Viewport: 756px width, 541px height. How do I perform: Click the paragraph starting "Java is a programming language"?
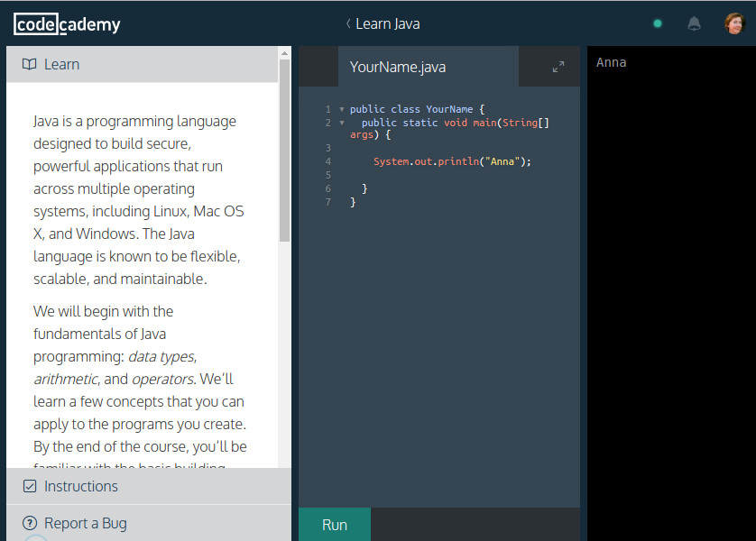click(140, 200)
